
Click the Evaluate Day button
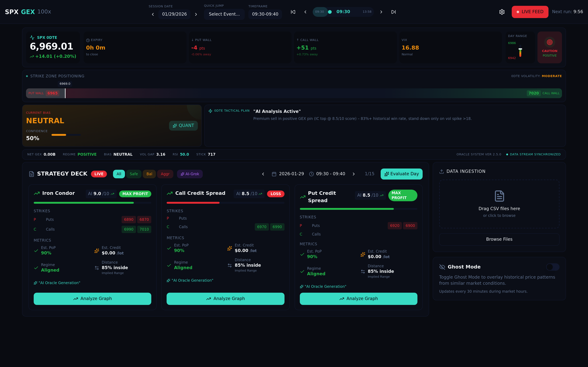tap(401, 174)
